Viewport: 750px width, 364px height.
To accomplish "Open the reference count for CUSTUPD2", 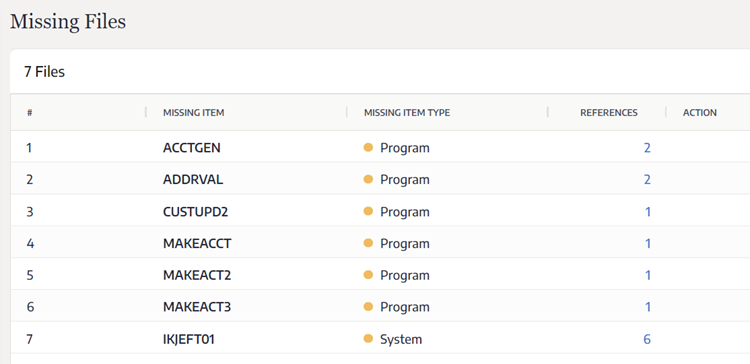I will coord(648,212).
